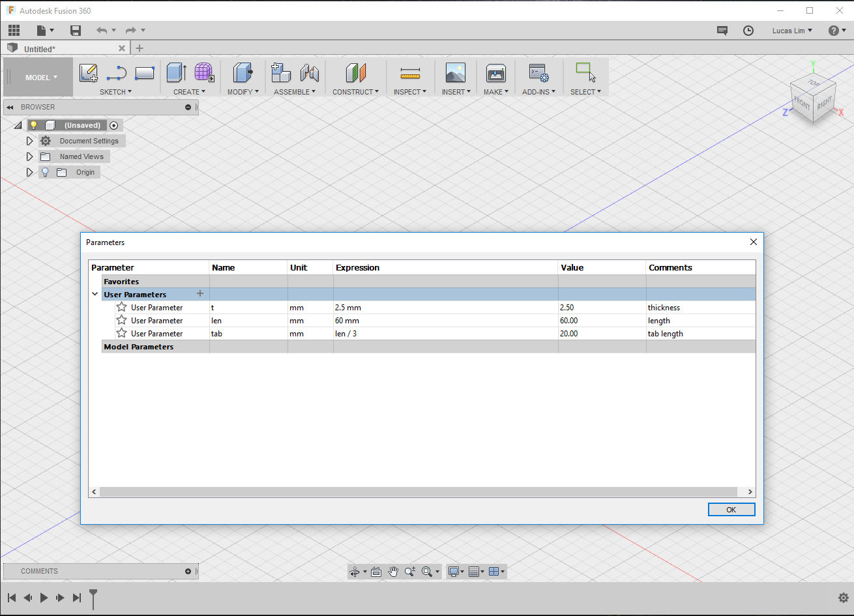Start Create Sketch tool
The image size is (854, 616).
click(x=89, y=73)
